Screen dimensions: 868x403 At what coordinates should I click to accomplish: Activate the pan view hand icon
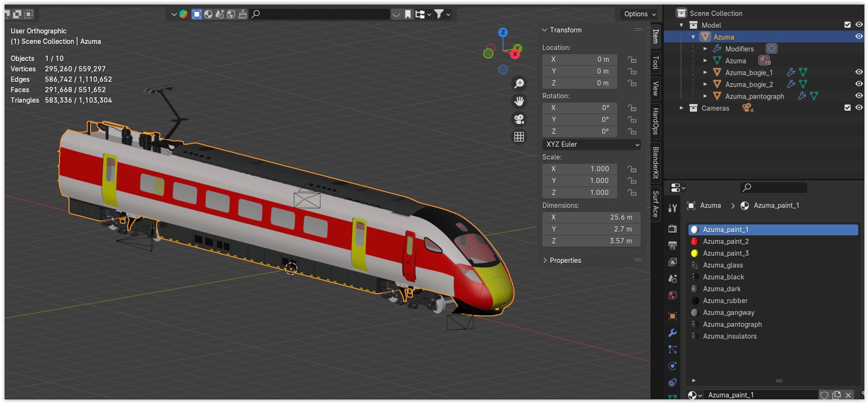pyautogui.click(x=519, y=101)
